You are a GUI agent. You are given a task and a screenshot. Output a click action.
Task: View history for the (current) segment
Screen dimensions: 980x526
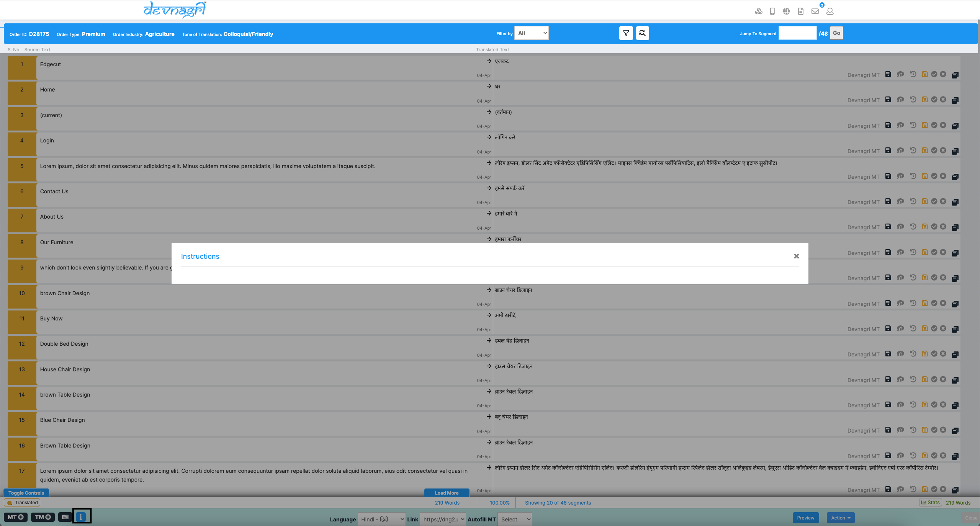913,125
